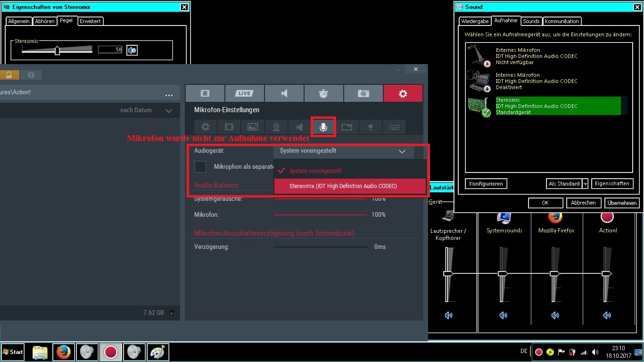644x362 pixels.
Task: Open Abhören tab of Stereomix properties
Action: (x=45, y=21)
